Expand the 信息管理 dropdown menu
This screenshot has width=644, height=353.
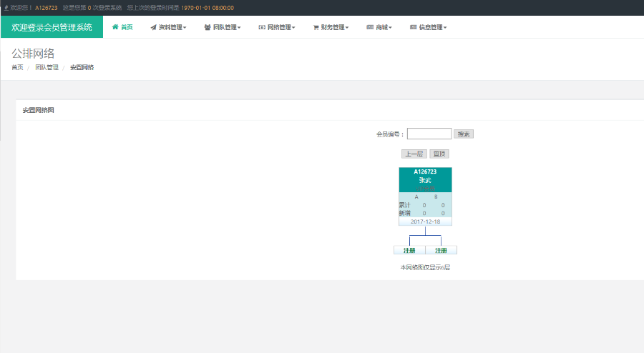tap(428, 27)
